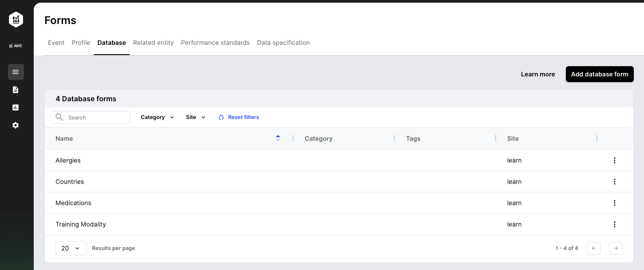Image resolution: width=644 pixels, height=270 pixels.
Task: Open the settings gear in sidebar
Action: (x=16, y=125)
